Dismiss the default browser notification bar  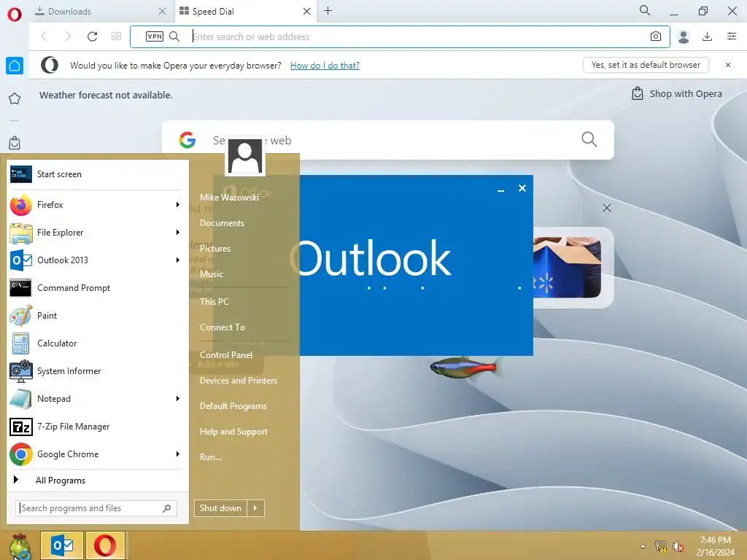coord(728,65)
